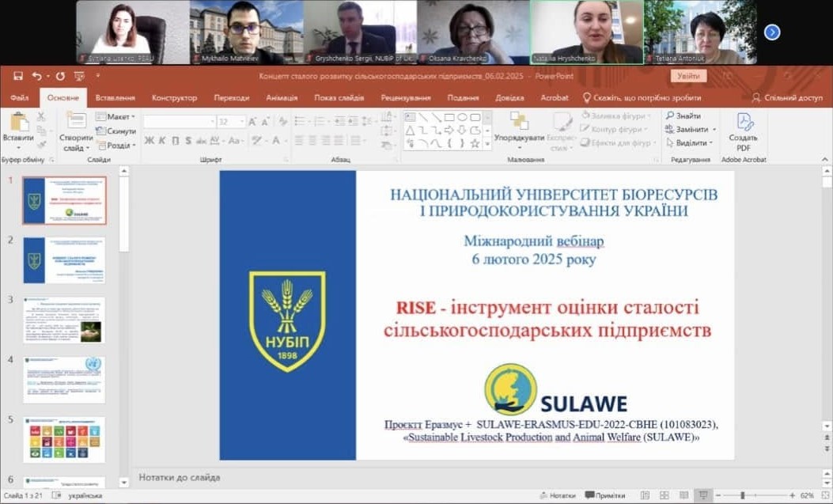This screenshot has width=833, height=504.
Task: Switch to the Конструктор tab
Action: 174,98
